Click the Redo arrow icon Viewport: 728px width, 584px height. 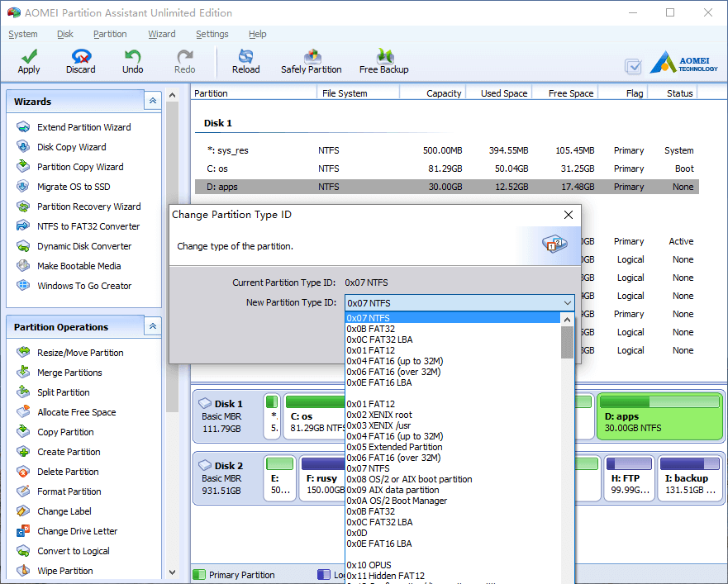tap(185, 56)
